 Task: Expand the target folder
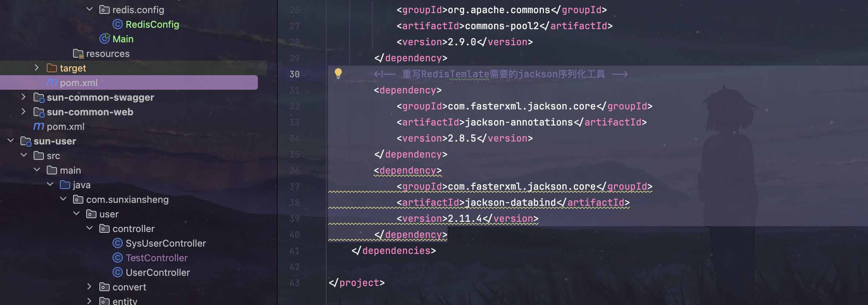37,68
